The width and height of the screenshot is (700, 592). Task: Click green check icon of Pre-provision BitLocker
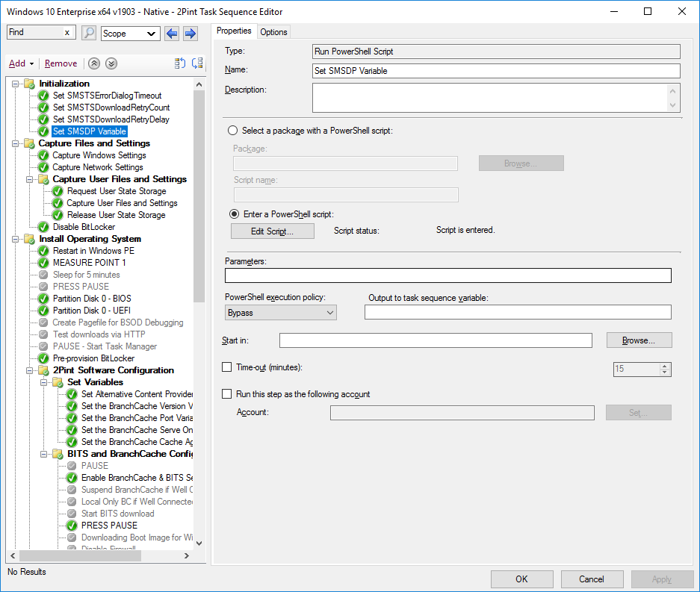[43, 358]
